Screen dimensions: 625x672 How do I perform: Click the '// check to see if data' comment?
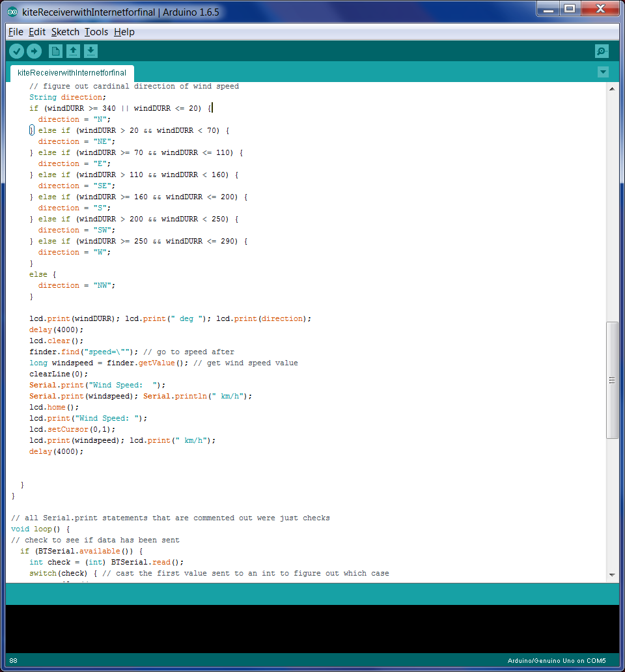coord(95,540)
